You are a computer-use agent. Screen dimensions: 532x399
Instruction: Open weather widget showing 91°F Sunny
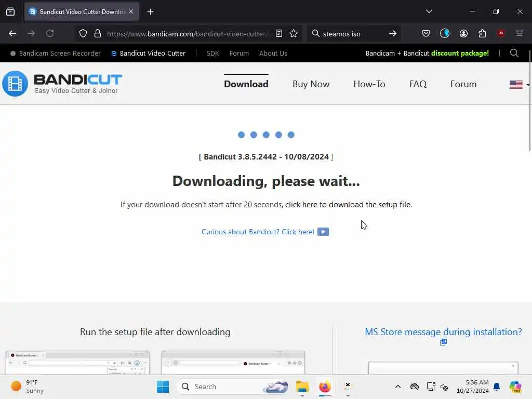tap(27, 387)
